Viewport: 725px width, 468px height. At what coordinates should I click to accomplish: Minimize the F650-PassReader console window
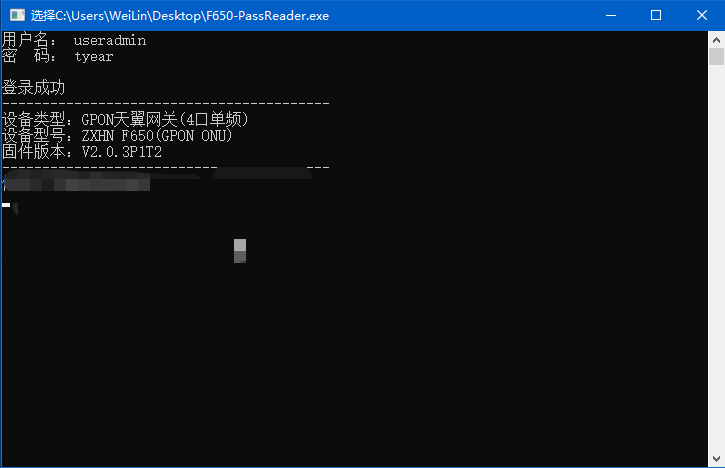pos(611,15)
